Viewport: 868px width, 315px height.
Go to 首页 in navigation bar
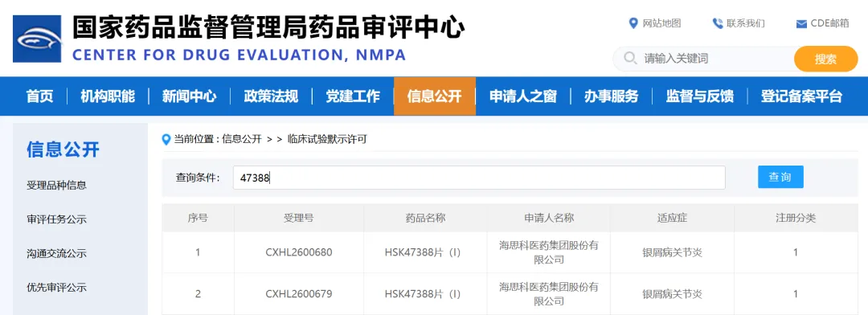pos(40,96)
